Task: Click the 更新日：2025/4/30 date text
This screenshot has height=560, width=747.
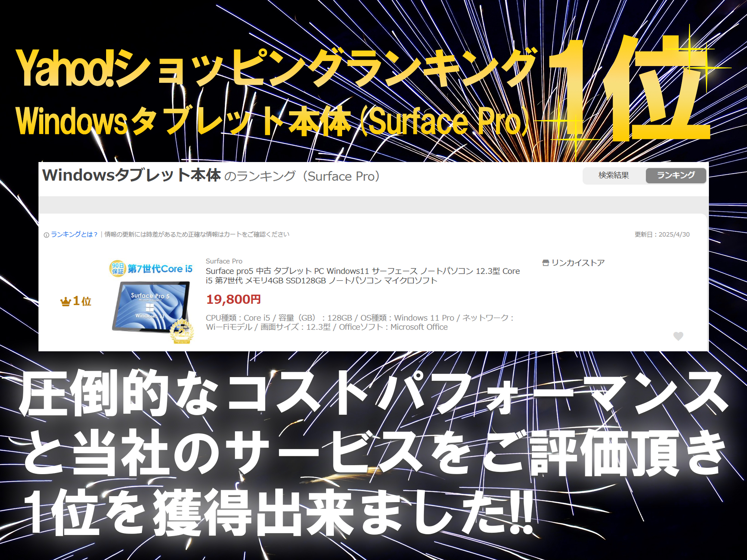Action: [x=662, y=234]
